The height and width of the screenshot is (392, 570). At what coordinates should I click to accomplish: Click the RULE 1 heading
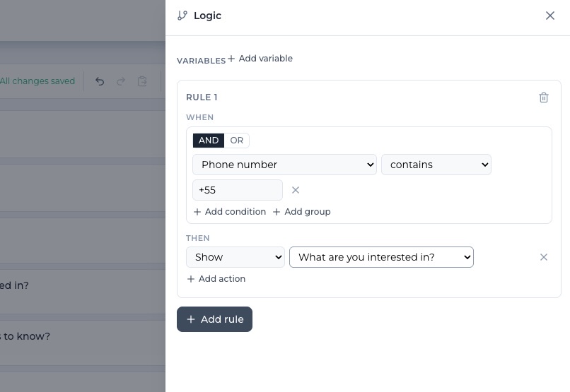click(x=202, y=97)
